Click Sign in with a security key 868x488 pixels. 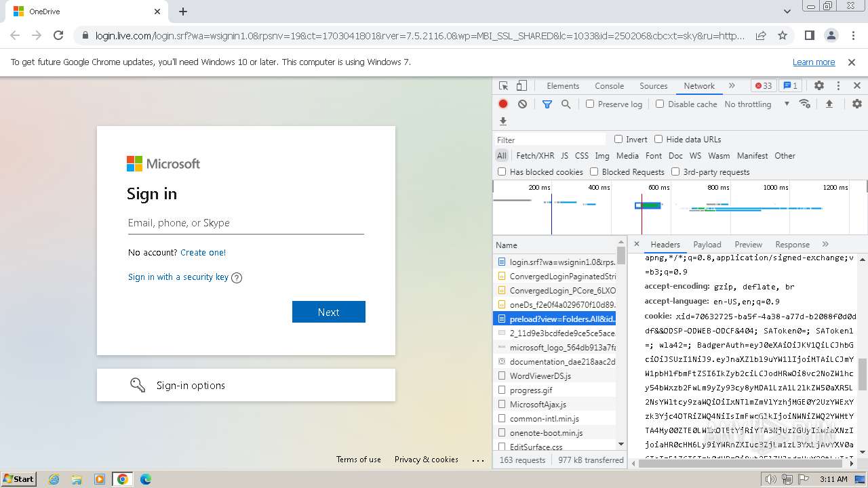(178, 277)
